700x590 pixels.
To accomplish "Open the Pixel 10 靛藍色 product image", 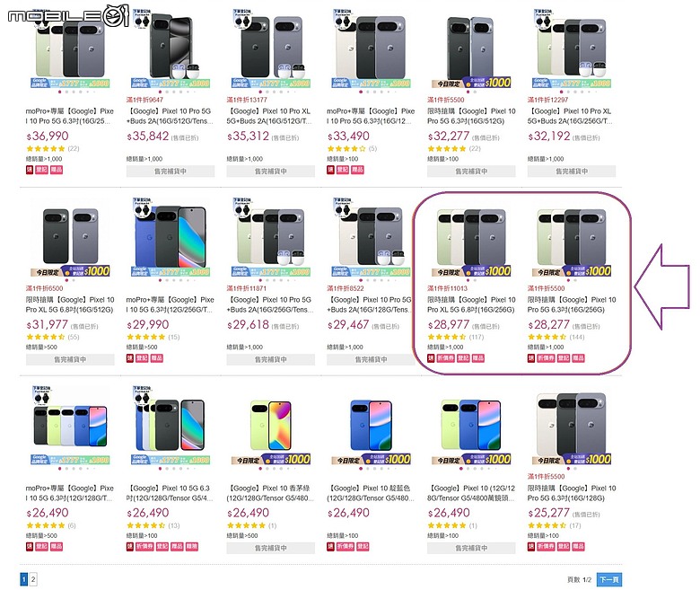I will point(371,425).
